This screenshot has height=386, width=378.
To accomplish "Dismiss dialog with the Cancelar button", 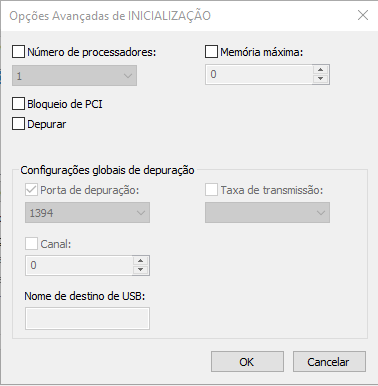I will 329,362.
